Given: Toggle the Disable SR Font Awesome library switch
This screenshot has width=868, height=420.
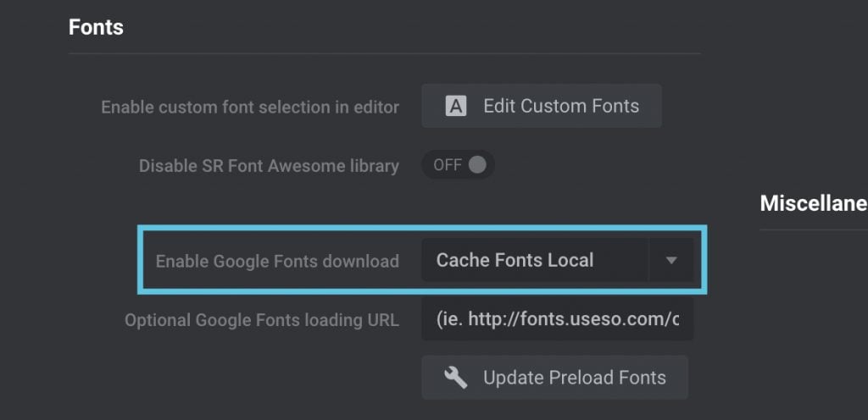Looking at the screenshot, I should point(458,164).
